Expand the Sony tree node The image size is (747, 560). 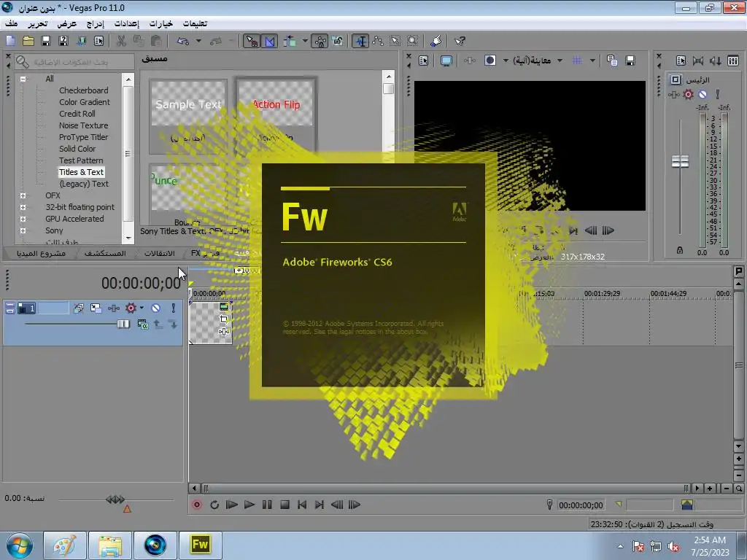[23, 230]
